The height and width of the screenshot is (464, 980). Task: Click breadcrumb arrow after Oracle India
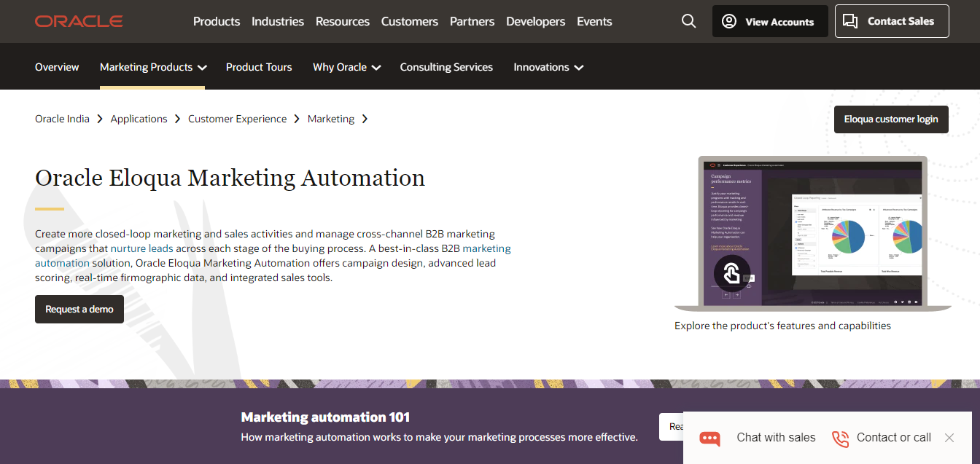tap(99, 119)
